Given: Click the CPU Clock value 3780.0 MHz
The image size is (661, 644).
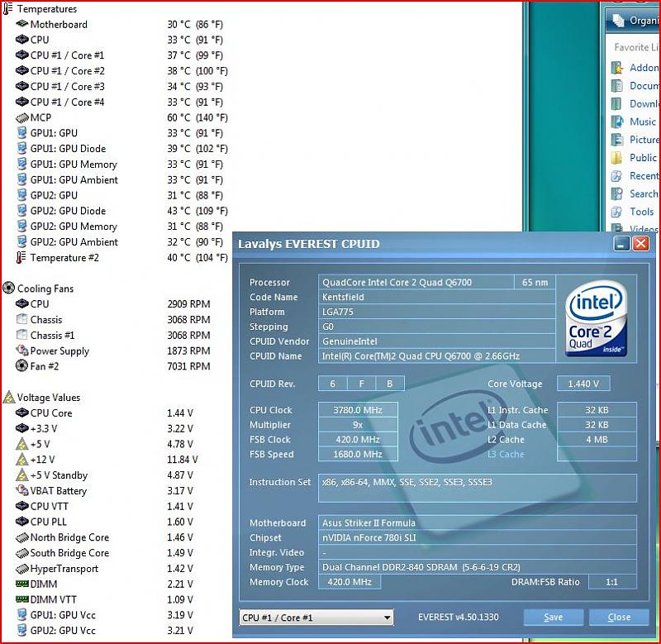Looking at the screenshot, I should click(x=358, y=410).
